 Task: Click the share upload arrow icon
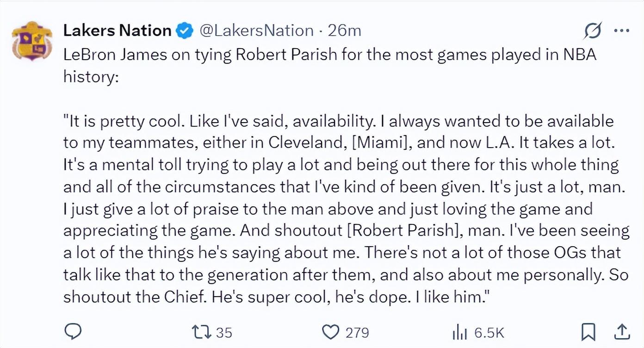[622, 331]
